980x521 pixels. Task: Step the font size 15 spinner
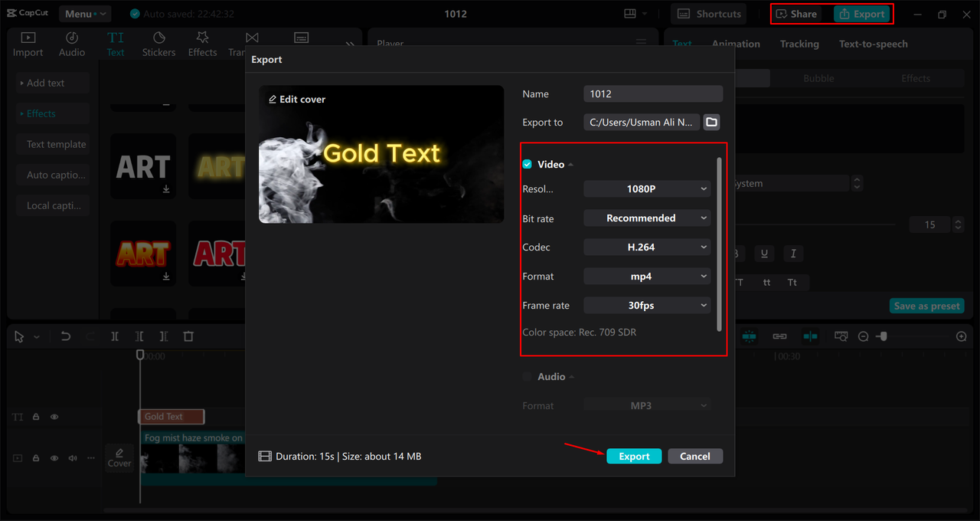(958, 224)
